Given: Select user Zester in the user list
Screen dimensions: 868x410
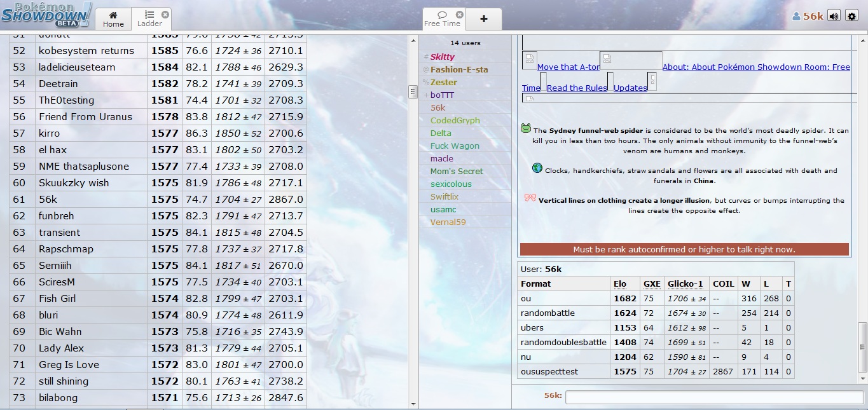Looking at the screenshot, I should click(x=443, y=82).
